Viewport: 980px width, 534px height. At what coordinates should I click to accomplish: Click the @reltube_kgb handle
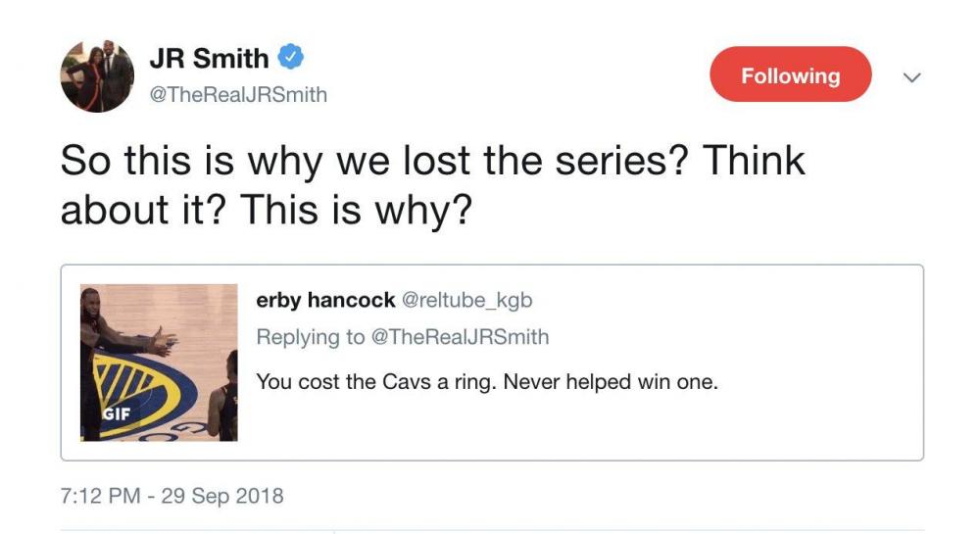click(467, 300)
